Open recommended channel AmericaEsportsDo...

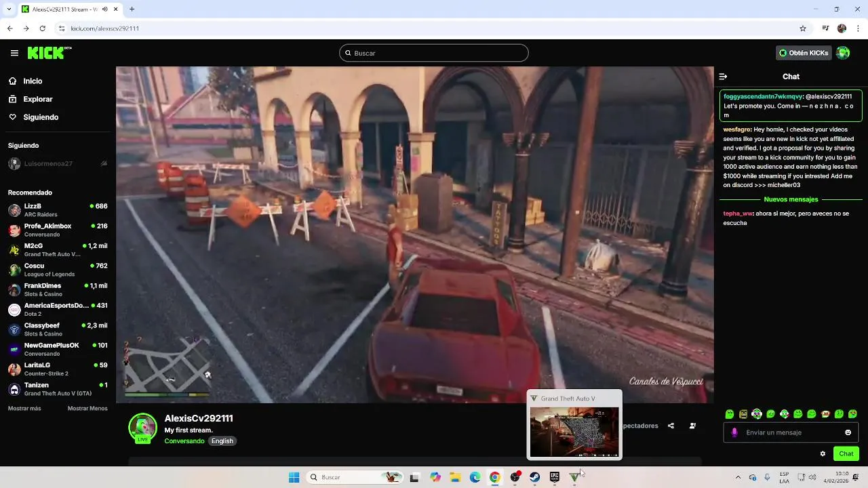[58, 309]
